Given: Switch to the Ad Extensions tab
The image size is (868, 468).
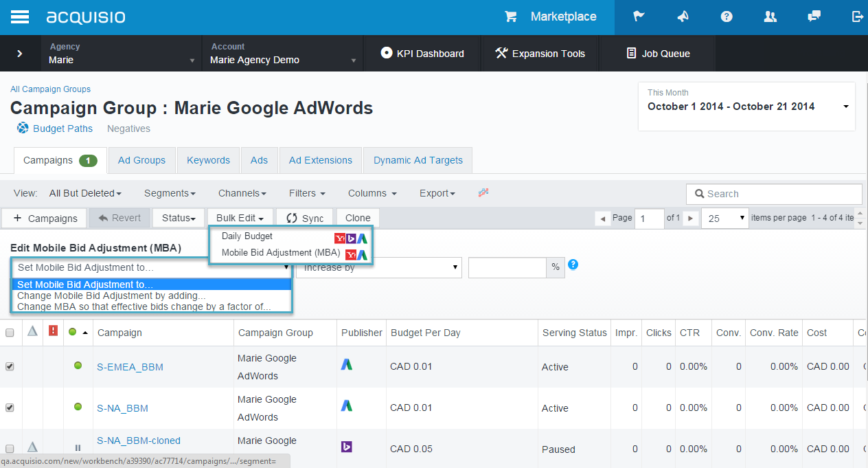Looking at the screenshot, I should click(x=321, y=160).
